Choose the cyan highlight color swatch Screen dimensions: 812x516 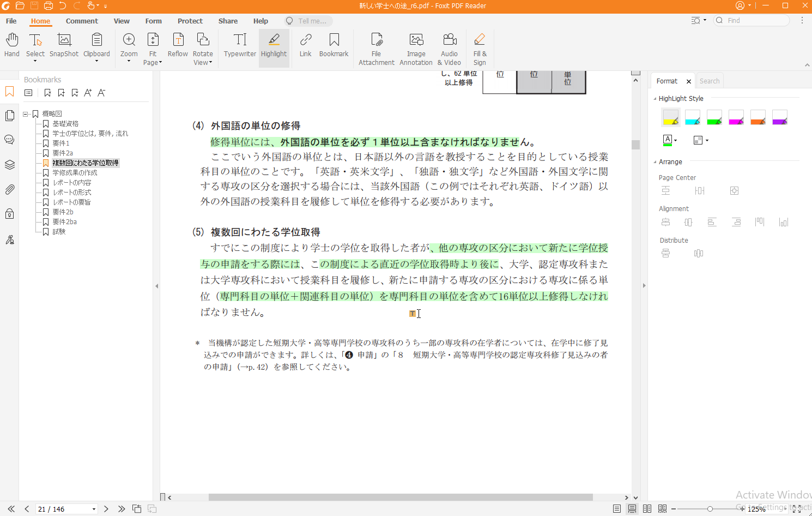[x=692, y=117]
